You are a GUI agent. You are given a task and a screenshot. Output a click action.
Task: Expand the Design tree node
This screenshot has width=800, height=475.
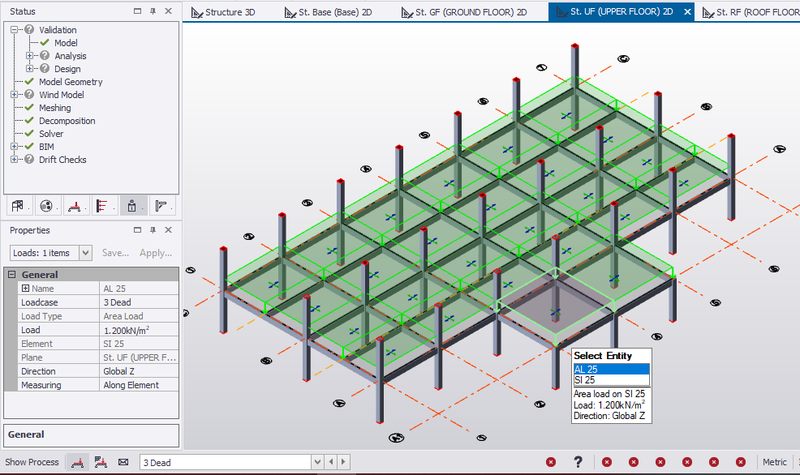coord(30,68)
